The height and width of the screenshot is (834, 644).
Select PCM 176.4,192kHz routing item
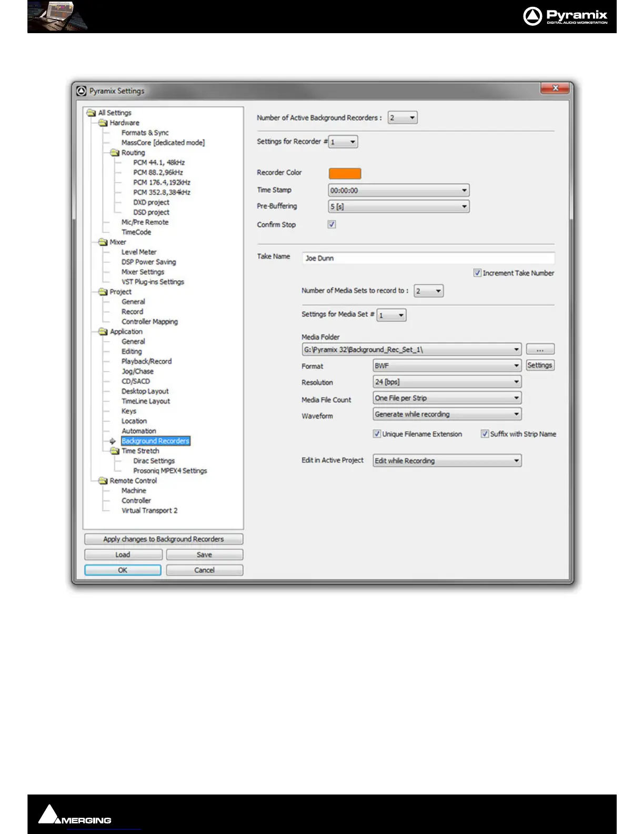coord(162,183)
